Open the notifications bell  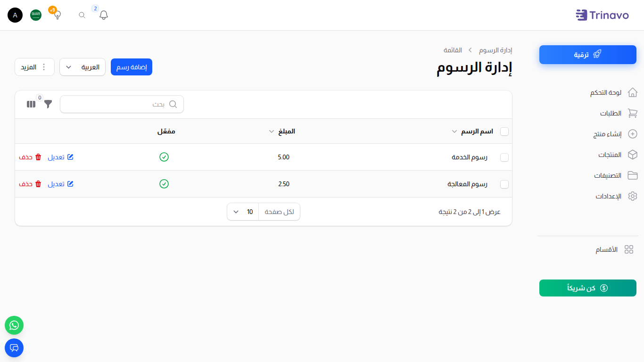coord(104,15)
